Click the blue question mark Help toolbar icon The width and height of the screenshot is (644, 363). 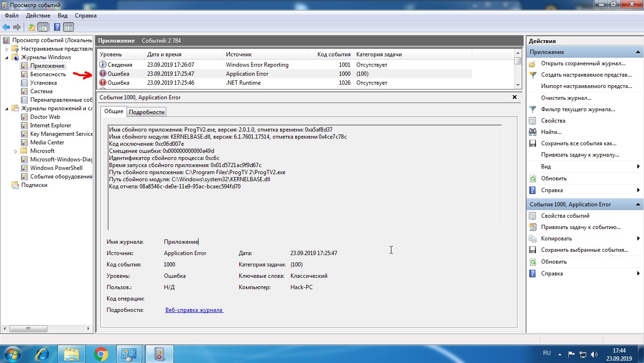coord(57,27)
